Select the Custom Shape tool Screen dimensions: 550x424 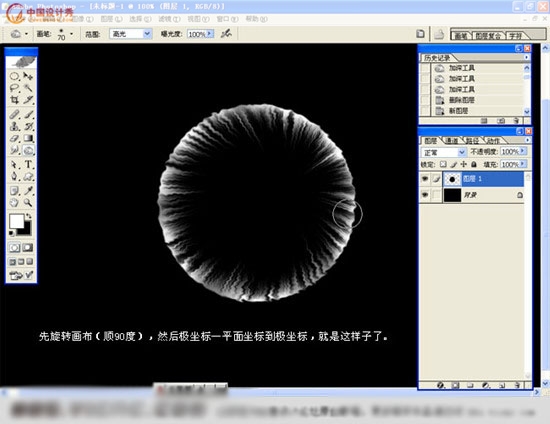point(28,176)
